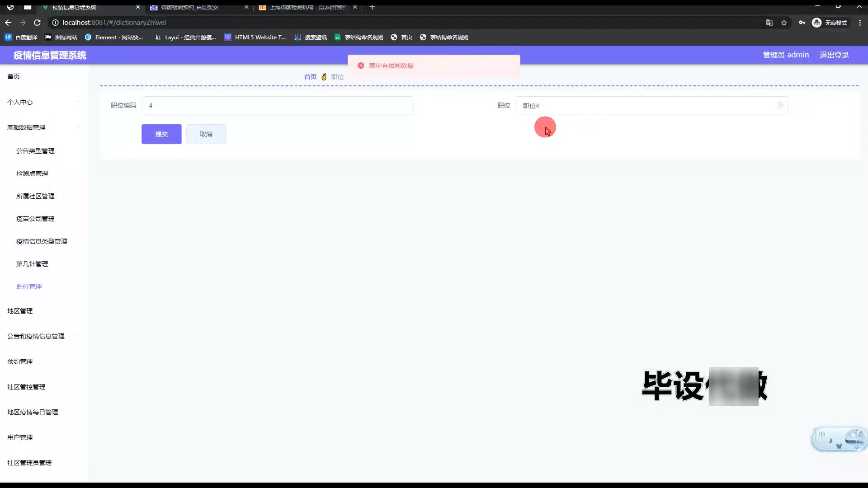Switch to the 核酸检测预约 Baidu tab
Viewport: 868px width, 488px height.
[x=199, y=7]
